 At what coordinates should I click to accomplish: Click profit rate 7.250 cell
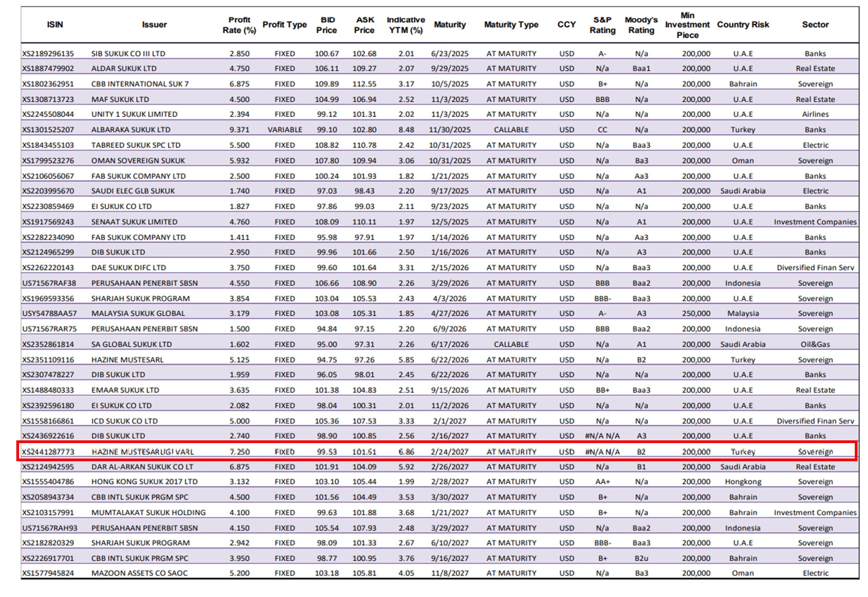[x=239, y=452]
